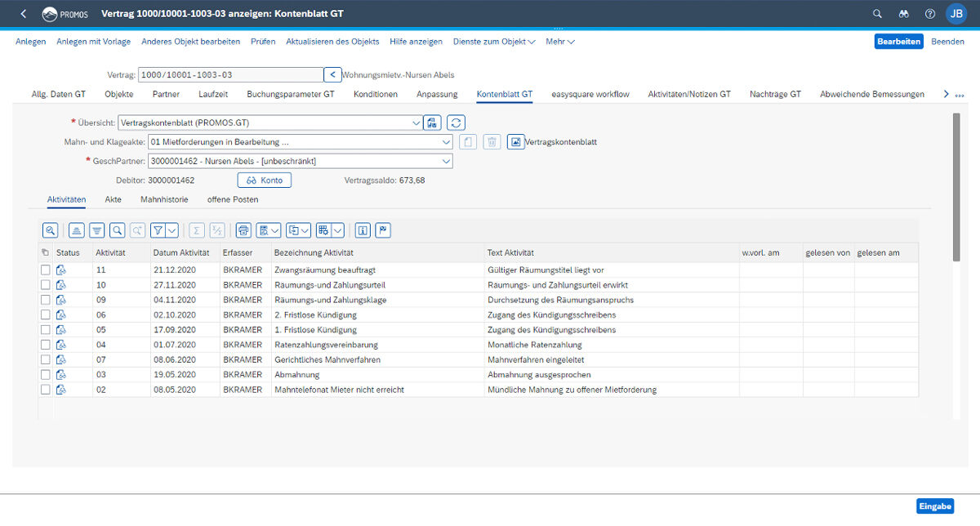Viewport: 980px width, 526px height.
Task: Open the Mahn- und Klageakte dropdown
Action: coord(446,142)
